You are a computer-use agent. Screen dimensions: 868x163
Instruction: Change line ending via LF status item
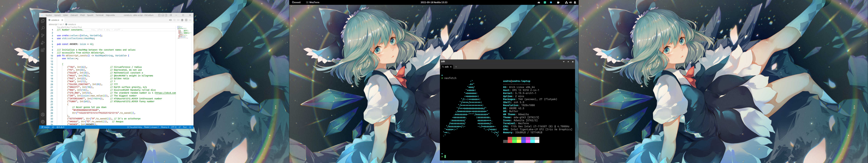[180, 127]
